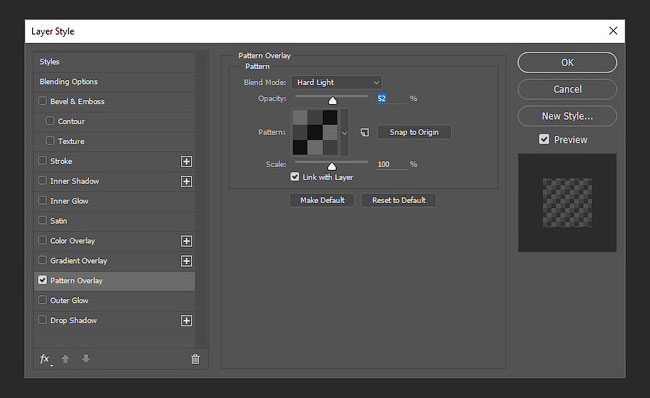
Task: Toggle the Link with Layer checkbox
Action: [x=295, y=177]
